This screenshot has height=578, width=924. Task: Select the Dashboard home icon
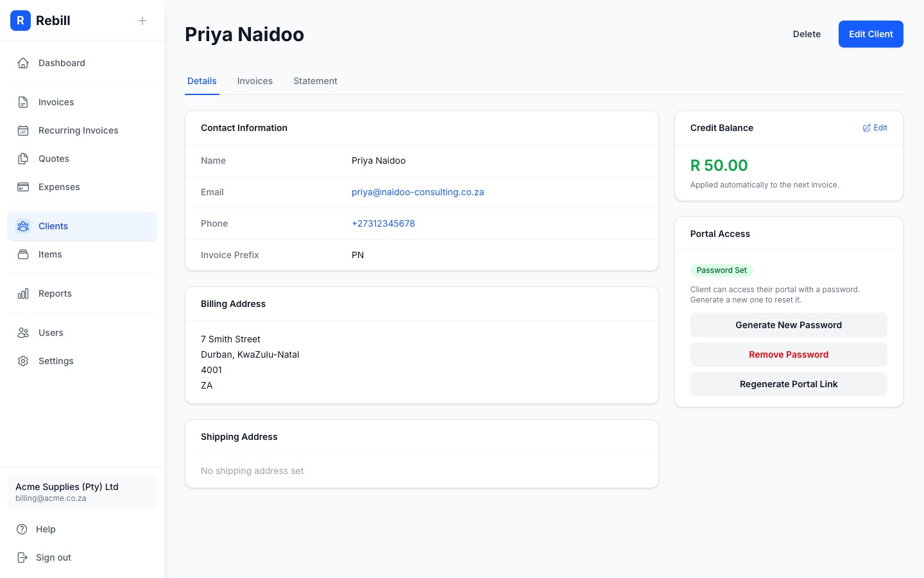pyautogui.click(x=23, y=62)
